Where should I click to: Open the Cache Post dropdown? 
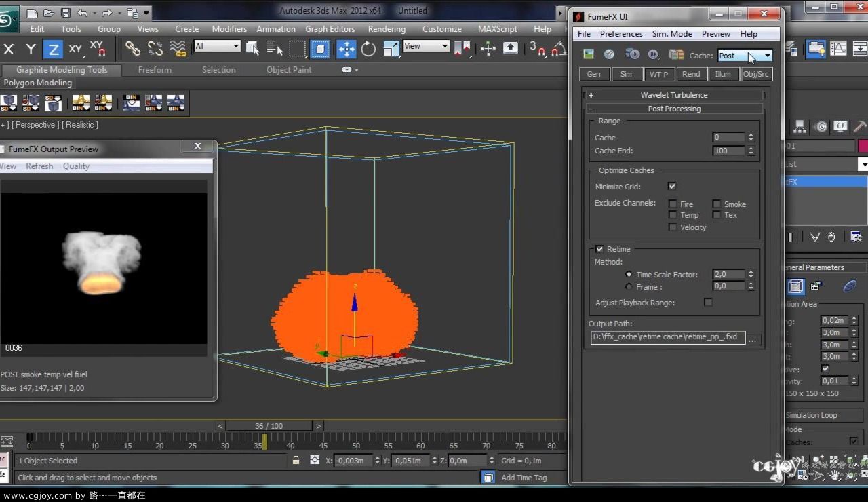point(745,56)
